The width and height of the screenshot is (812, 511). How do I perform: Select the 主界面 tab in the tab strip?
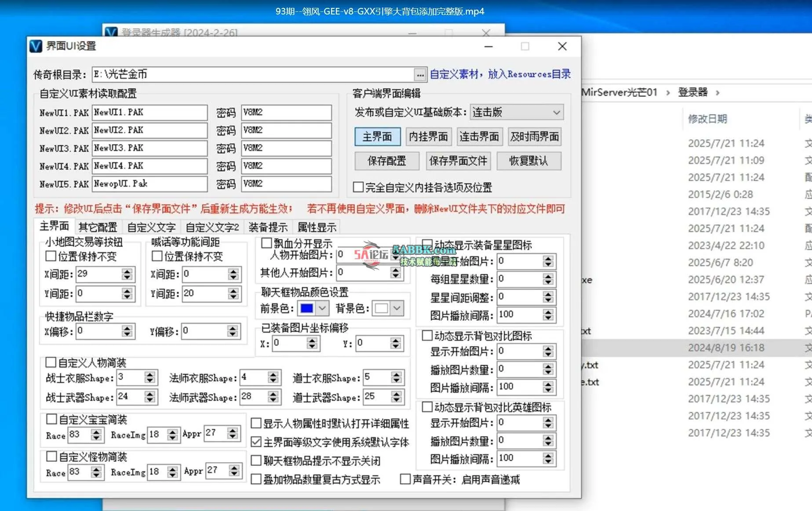(54, 226)
